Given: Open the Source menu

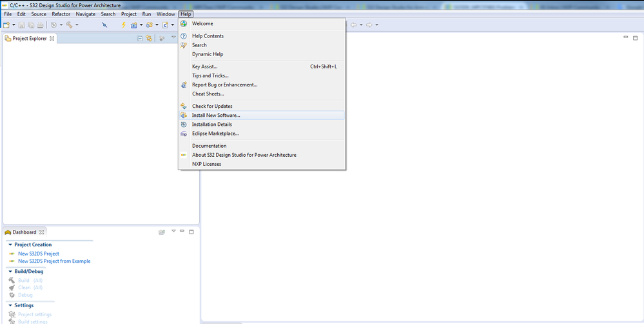Looking at the screenshot, I should click(x=39, y=14).
